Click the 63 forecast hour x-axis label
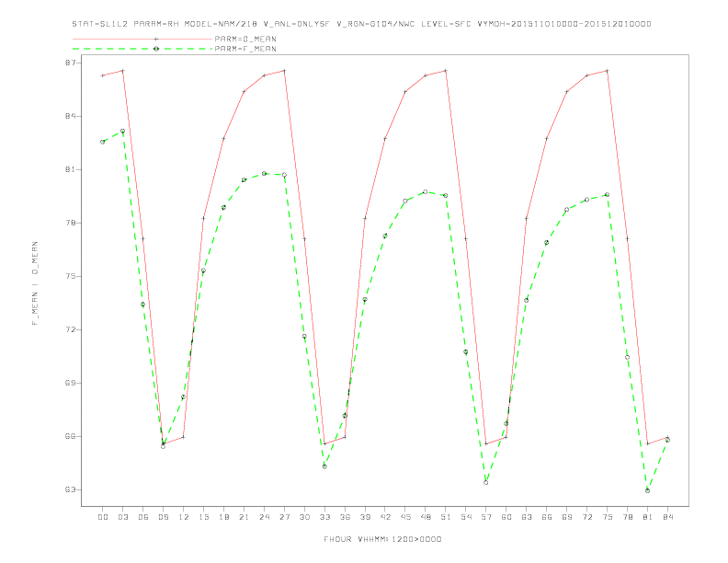Viewport: 728px width, 563px height. [x=527, y=517]
